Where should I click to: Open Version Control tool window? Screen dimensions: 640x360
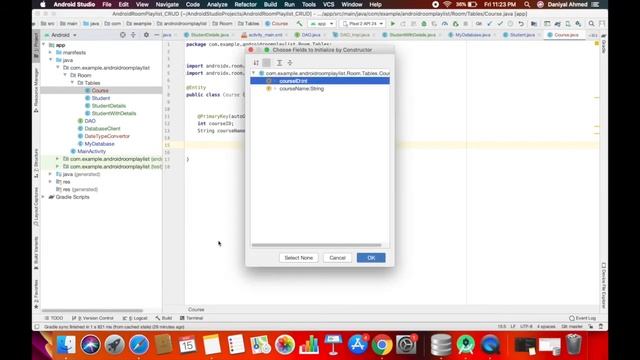(x=93, y=318)
